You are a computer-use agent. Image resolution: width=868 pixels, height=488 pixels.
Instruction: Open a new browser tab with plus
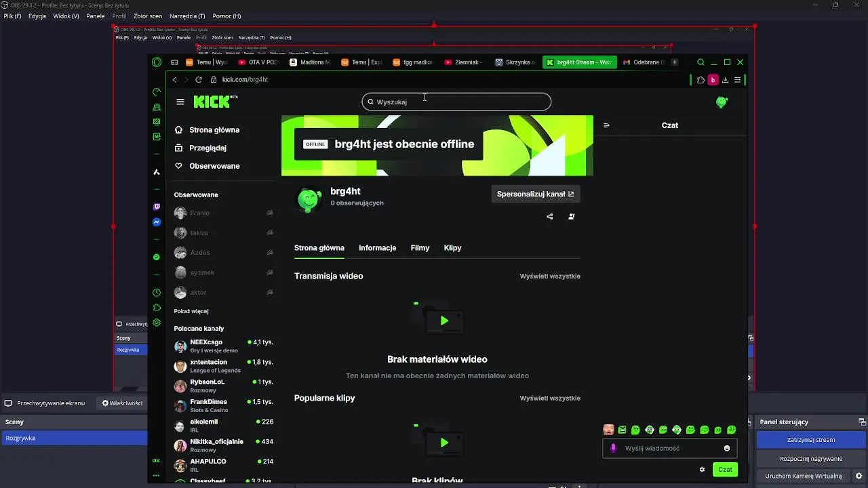coord(674,62)
